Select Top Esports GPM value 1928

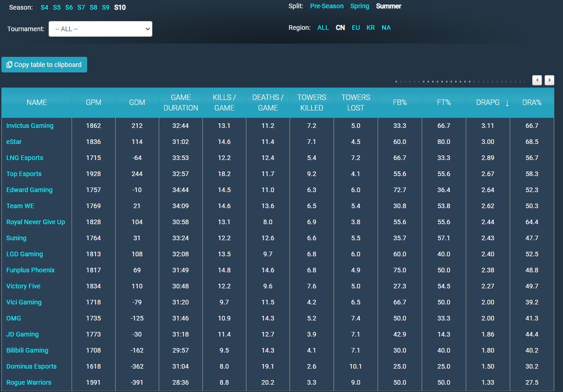[x=94, y=174]
